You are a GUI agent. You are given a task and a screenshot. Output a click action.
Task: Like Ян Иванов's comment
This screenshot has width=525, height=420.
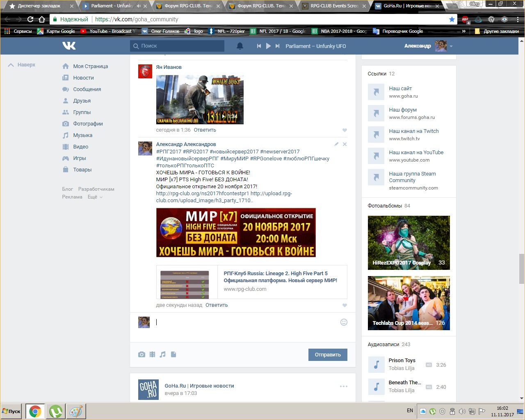click(x=345, y=130)
